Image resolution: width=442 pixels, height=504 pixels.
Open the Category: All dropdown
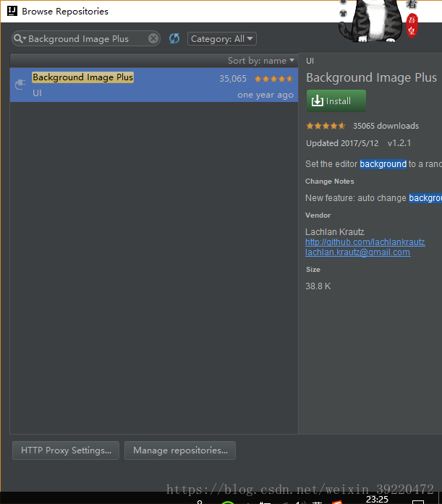coord(222,39)
